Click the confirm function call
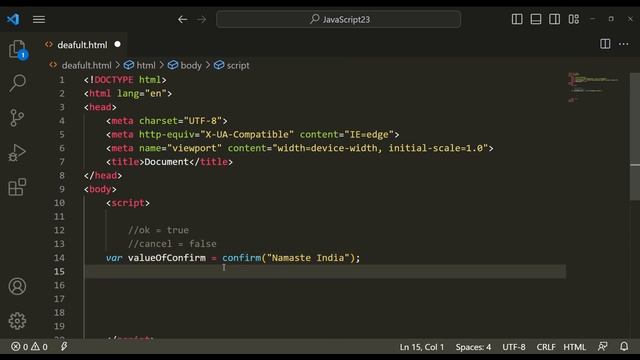The width and height of the screenshot is (640, 360). point(242,258)
